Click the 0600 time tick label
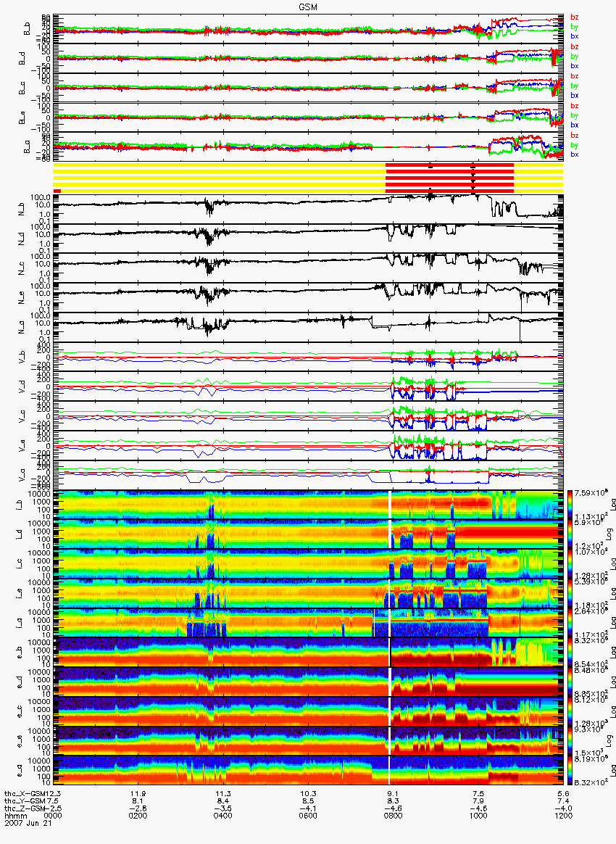Image resolution: width=616 pixels, height=844 pixels. pyautogui.click(x=308, y=816)
